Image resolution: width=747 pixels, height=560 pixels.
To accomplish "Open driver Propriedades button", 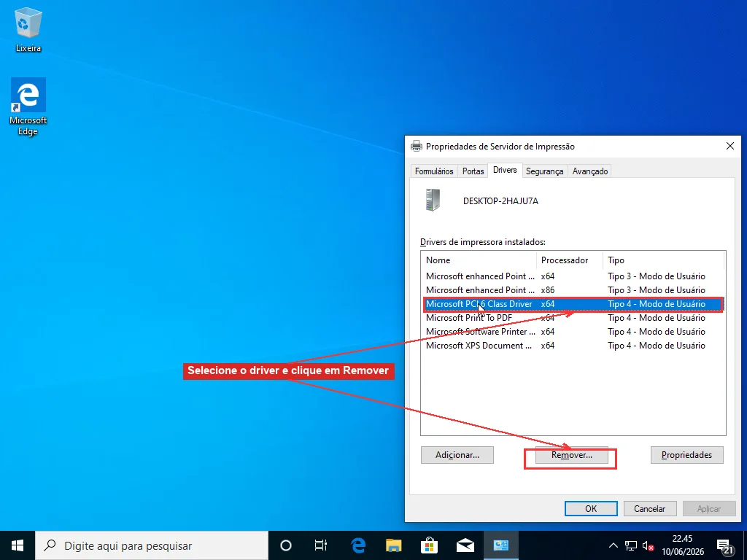I will point(687,455).
